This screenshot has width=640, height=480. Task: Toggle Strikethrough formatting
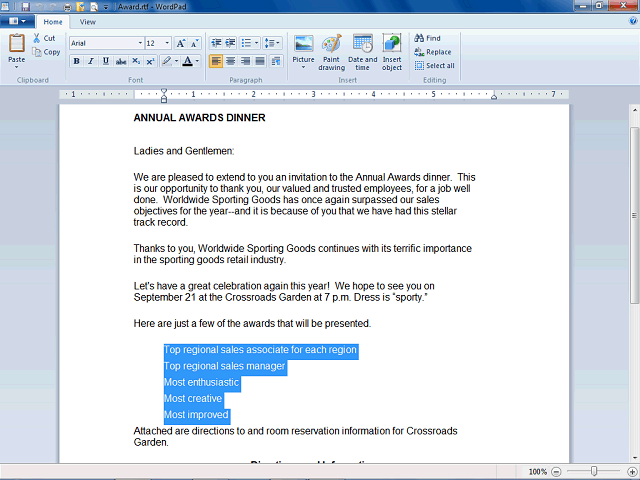[121, 61]
